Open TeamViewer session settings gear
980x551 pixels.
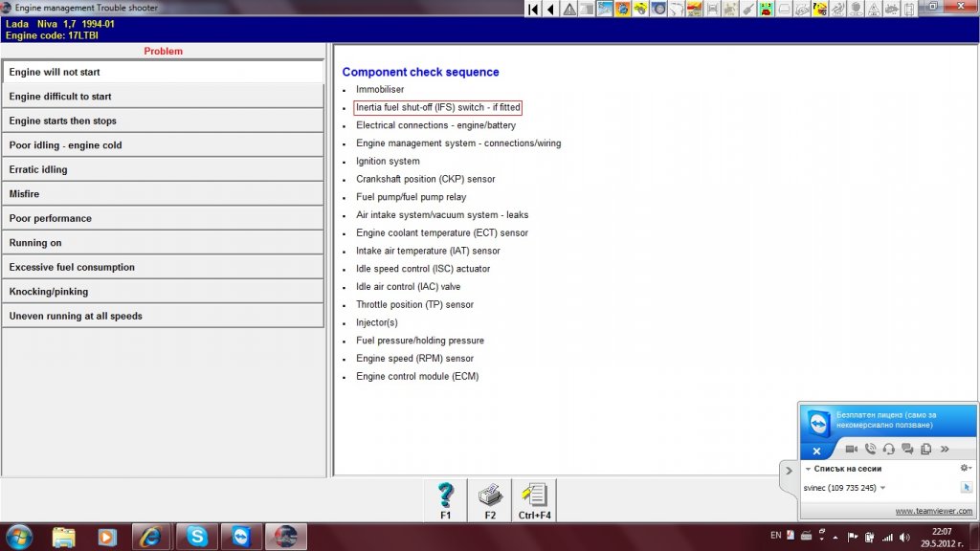pyautogui.click(x=966, y=468)
